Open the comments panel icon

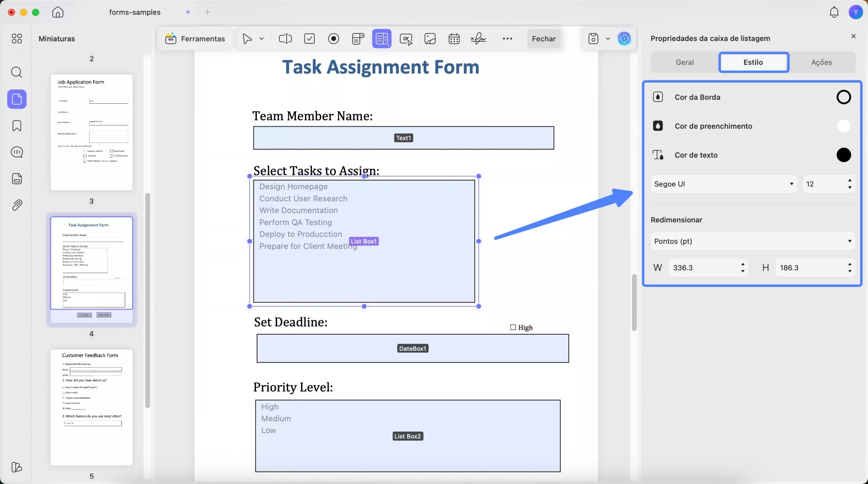coord(17,152)
